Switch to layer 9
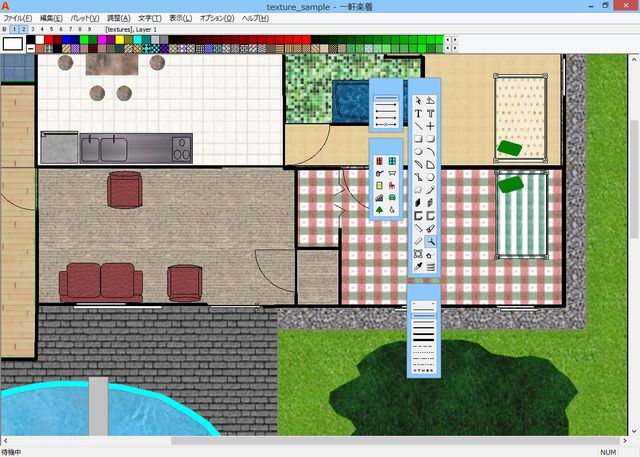Image resolution: width=640 pixels, height=457 pixels. (x=89, y=29)
